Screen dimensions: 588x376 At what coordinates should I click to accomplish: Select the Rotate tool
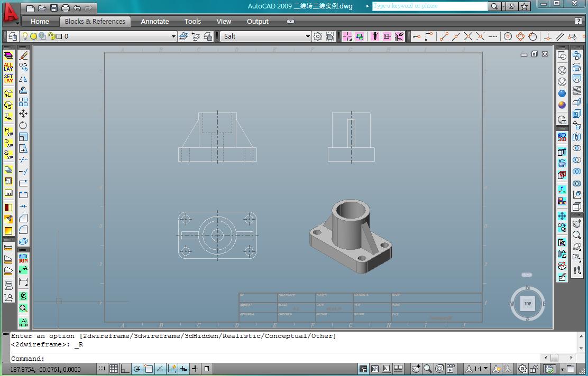23,125
